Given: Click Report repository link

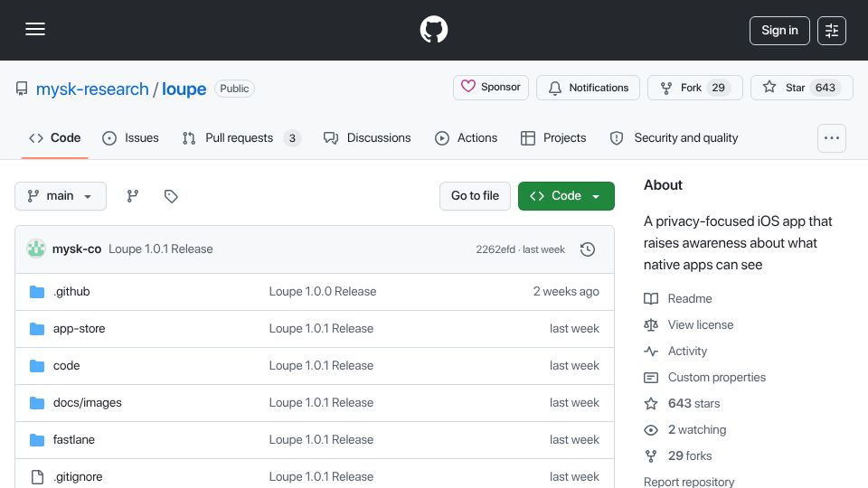Looking at the screenshot, I should [689, 482].
